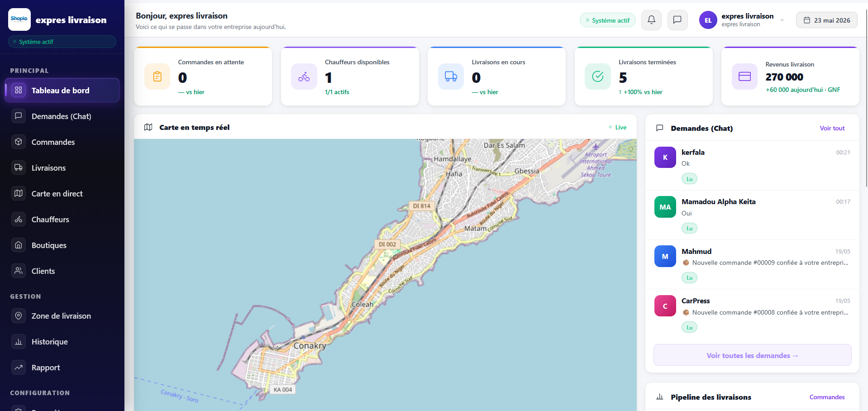Viewport: 868px width, 411px height.
Task: Click the Système actif pill in sidebar
Action: (62, 42)
